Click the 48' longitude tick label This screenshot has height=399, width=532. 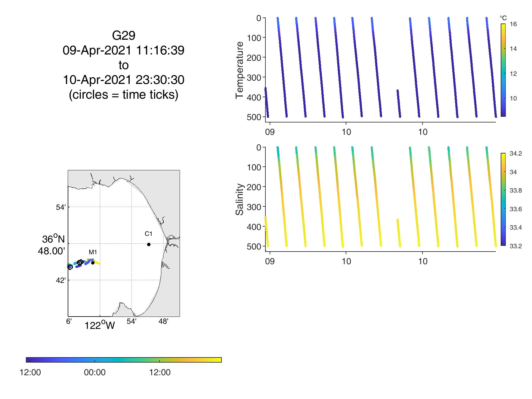click(163, 321)
